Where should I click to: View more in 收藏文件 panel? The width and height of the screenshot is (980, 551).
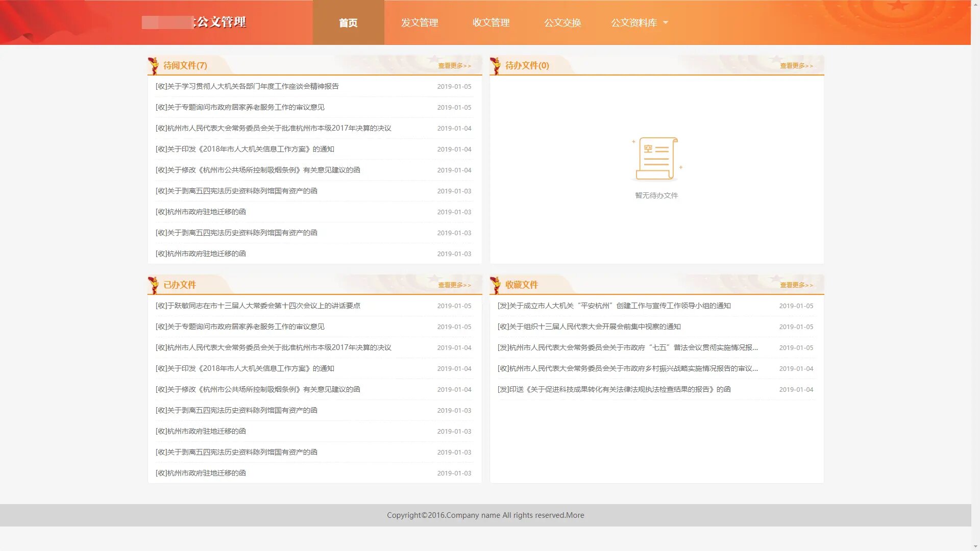pyautogui.click(x=796, y=285)
